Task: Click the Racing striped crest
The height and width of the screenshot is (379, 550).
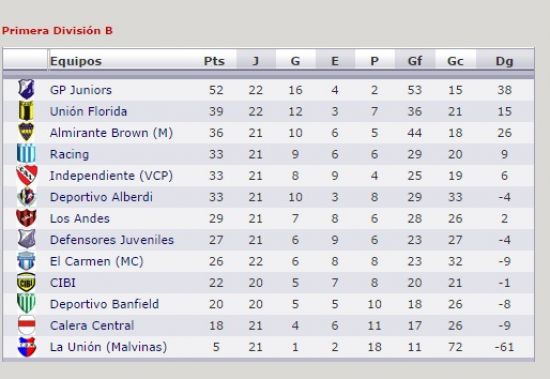Action: (26, 153)
